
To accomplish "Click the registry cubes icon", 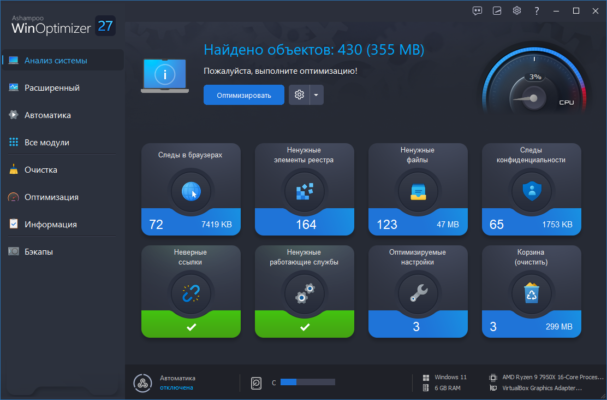I will (x=305, y=191).
